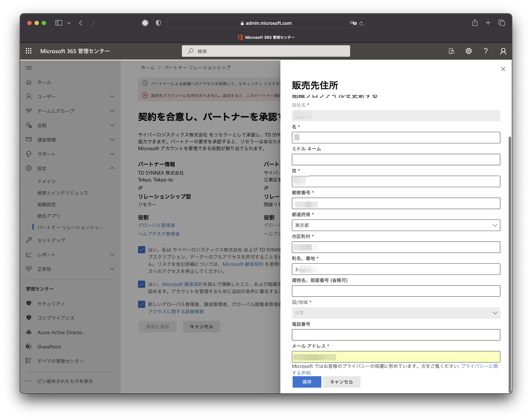Click the チームとグループ icon in sidebar

(x=29, y=111)
